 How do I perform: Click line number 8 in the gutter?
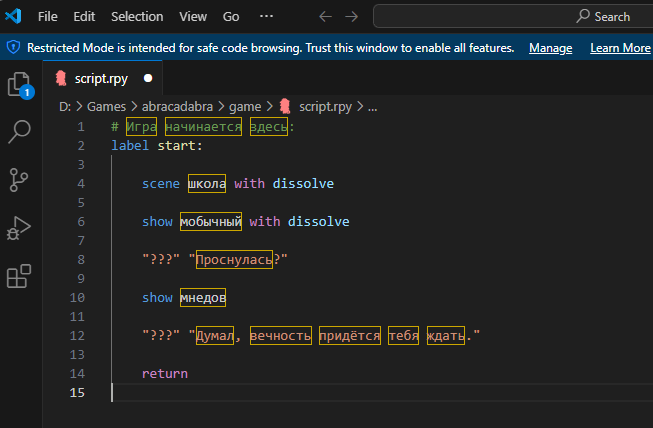pos(81,260)
